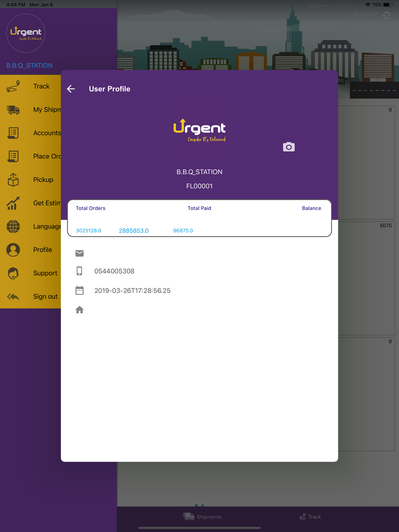Open Track from the sidebar menu

(30, 86)
